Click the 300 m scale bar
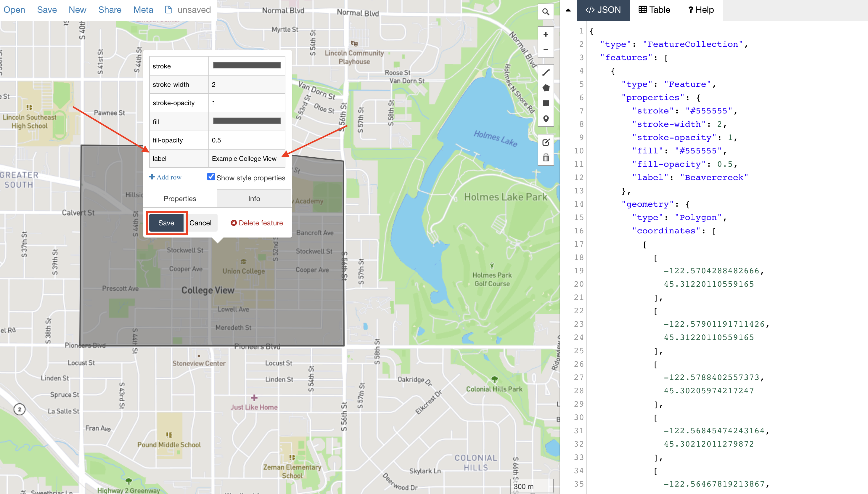This screenshot has width=868, height=494. click(x=532, y=486)
